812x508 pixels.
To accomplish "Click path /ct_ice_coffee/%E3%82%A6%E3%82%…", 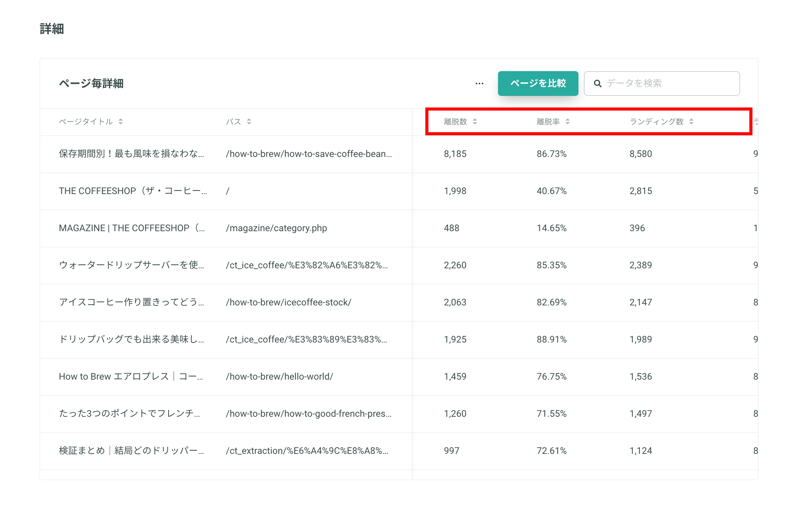I will [x=307, y=265].
